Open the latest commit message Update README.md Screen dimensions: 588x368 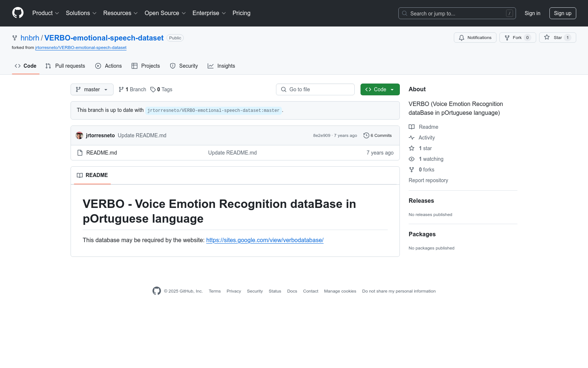(x=142, y=135)
